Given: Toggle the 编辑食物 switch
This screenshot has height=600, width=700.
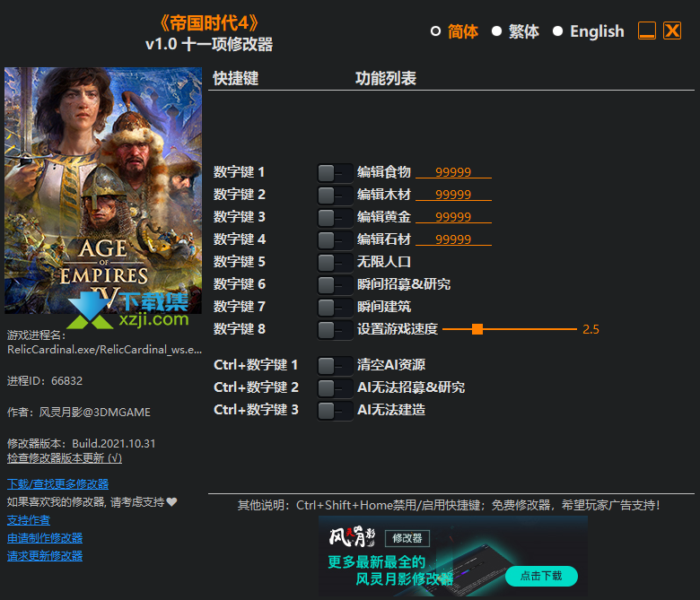Looking at the screenshot, I should (x=335, y=173).
